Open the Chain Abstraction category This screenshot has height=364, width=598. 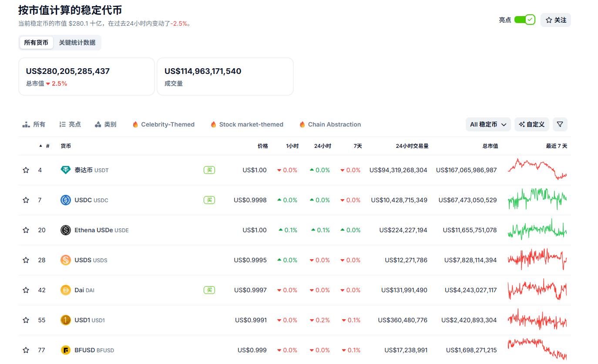pyautogui.click(x=330, y=124)
